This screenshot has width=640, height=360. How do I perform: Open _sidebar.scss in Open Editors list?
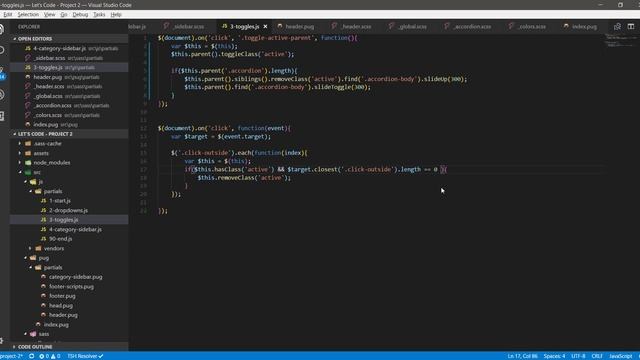point(69,58)
